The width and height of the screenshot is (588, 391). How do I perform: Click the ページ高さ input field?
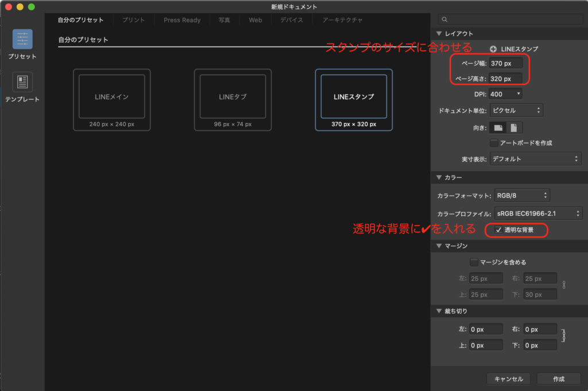[x=505, y=79]
